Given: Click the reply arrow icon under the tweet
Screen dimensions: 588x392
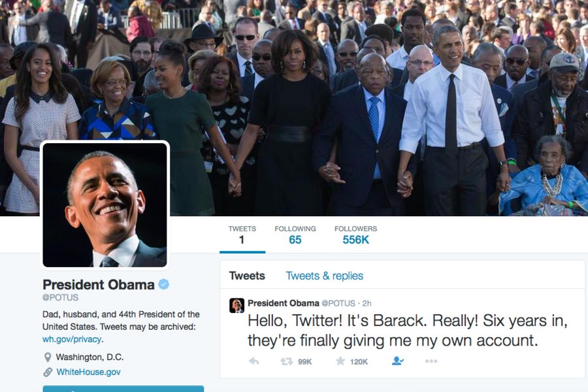Looking at the screenshot, I should point(254,361).
